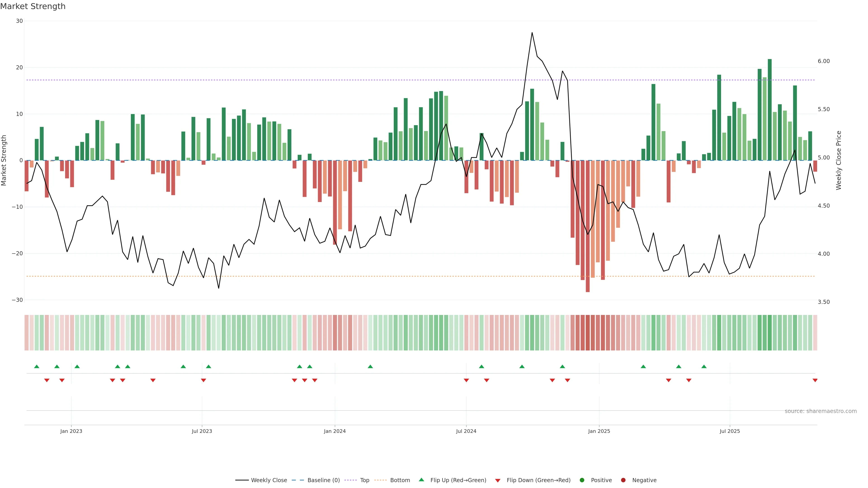Click the first green flip-up triangle marker
Image resolution: width=868 pixels, height=488 pixels.
pyautogui.click(x=37, y=366)
